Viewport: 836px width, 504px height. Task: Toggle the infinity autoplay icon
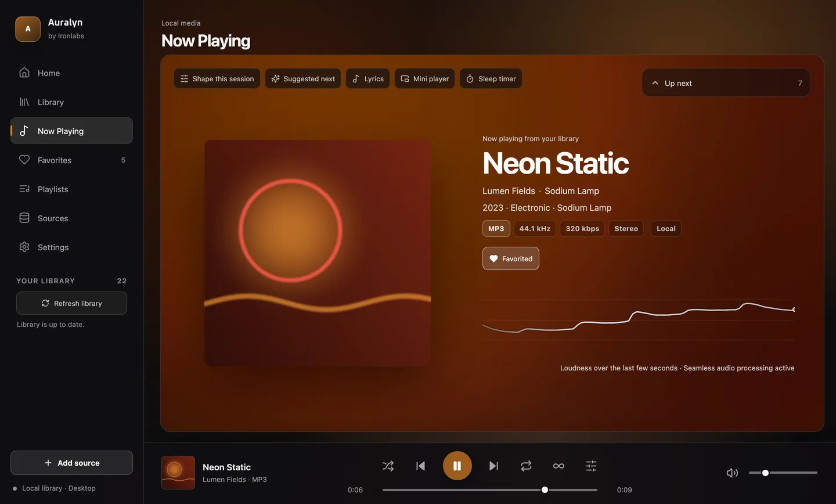(x=558, y=466)
